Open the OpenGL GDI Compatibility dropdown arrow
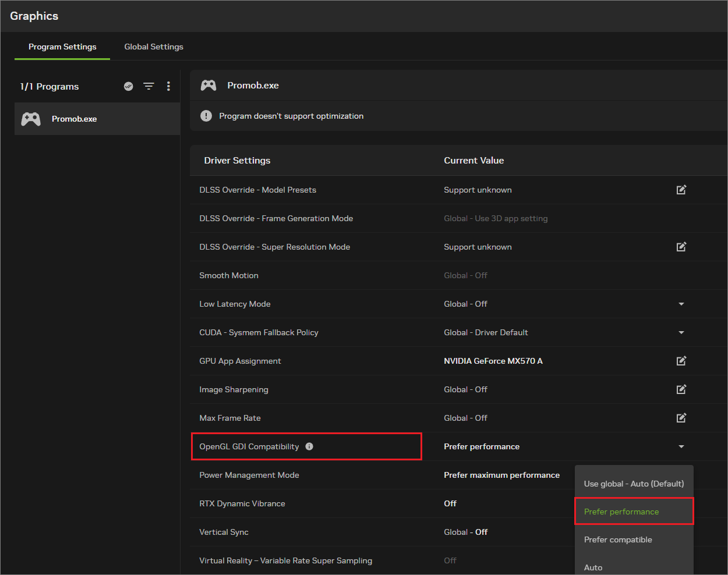Viewport: 728px width, 575px height. point(681,446)
